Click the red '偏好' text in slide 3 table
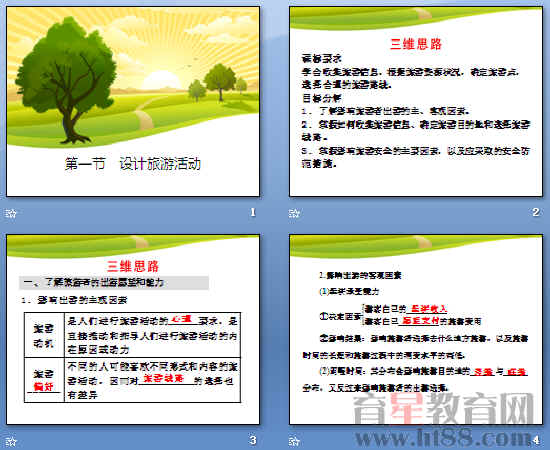The width and height of the screenshot is (550, 450). click(43, 387)
